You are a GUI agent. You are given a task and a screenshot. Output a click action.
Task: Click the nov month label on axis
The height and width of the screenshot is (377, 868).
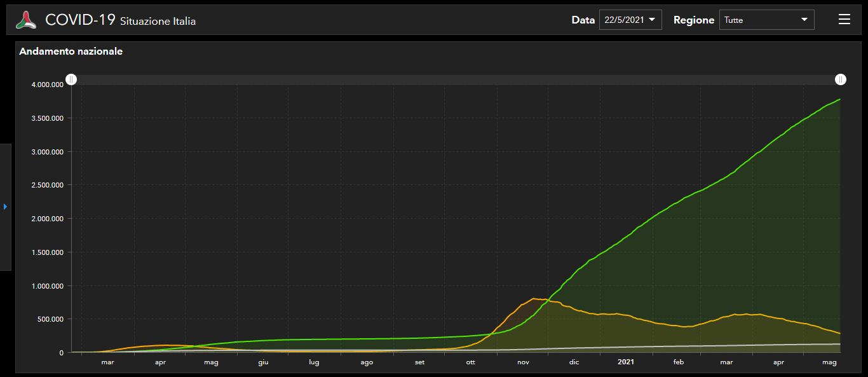pos(523,362)
